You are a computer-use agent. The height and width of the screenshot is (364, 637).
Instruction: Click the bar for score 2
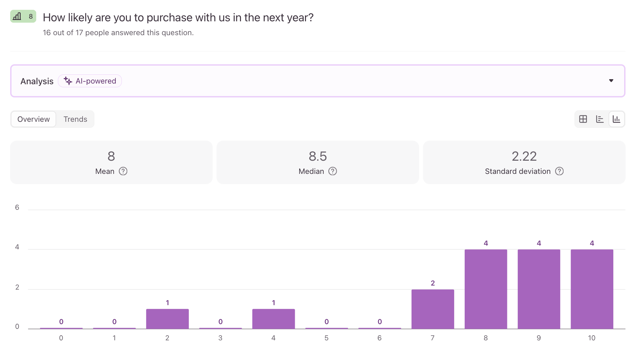pyautogui.click(x=167, y=319)
